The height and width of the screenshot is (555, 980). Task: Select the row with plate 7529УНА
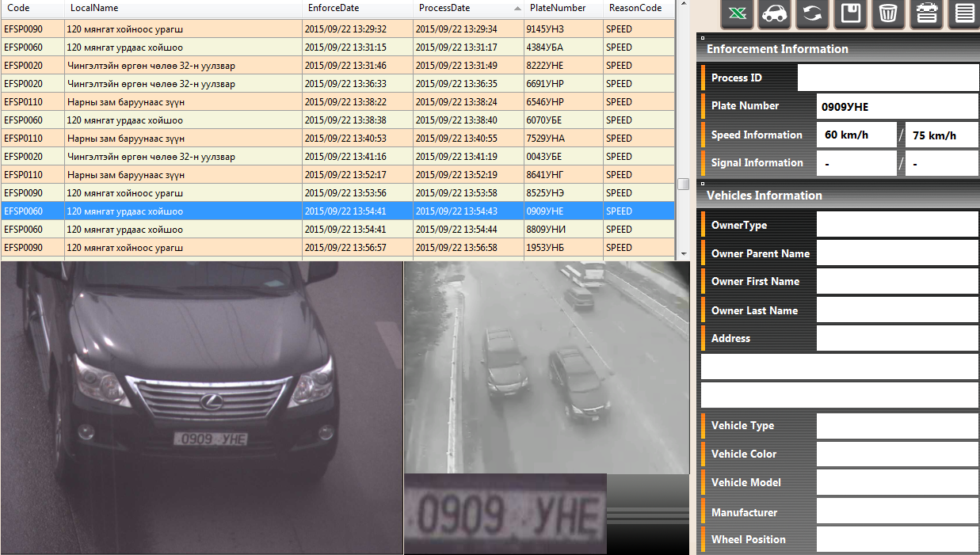pyautogui.click(x=337, y=139)
